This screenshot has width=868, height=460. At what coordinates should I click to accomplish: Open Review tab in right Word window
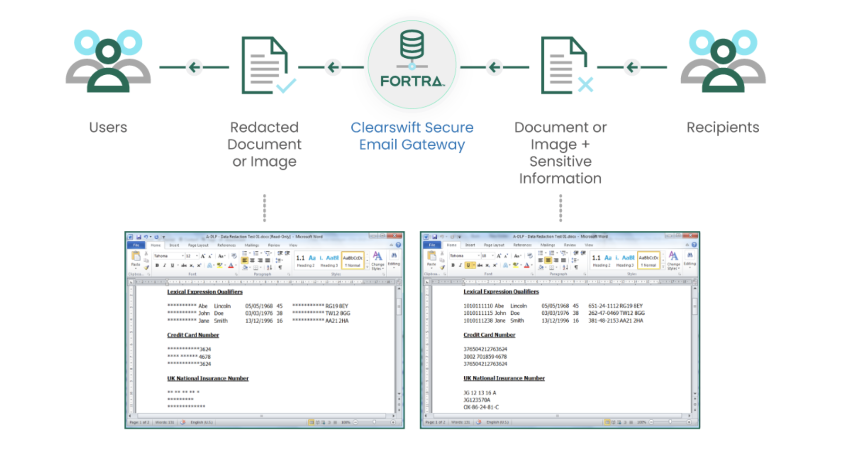570,245
